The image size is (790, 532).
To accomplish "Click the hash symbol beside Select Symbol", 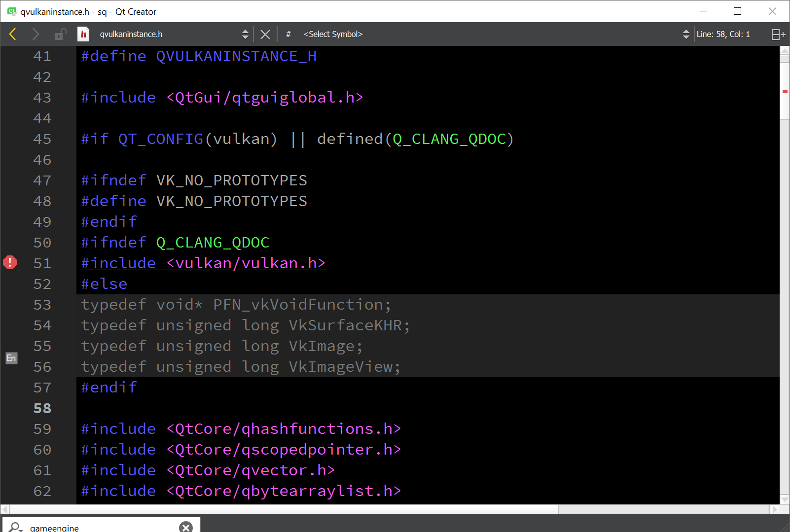I will point(288,34).
